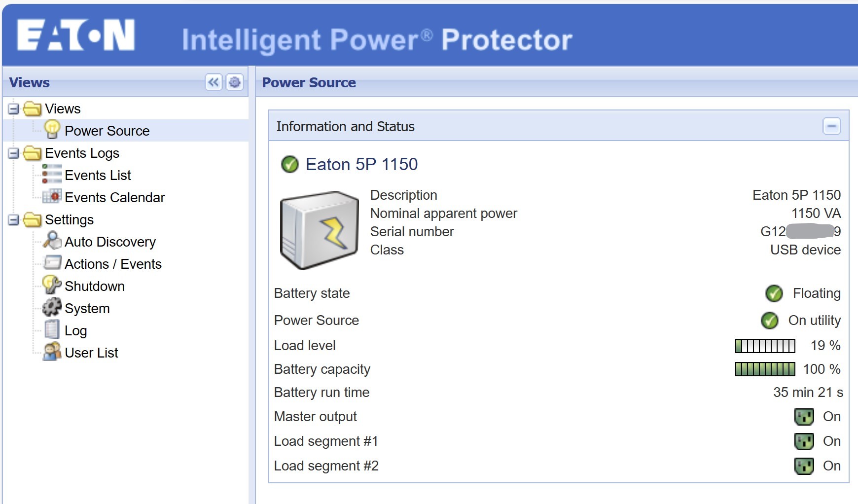This screenshot has height=504, width=858.
Task: Click the Shutdown lightbulb wrench icon
Action: (52, 285)
